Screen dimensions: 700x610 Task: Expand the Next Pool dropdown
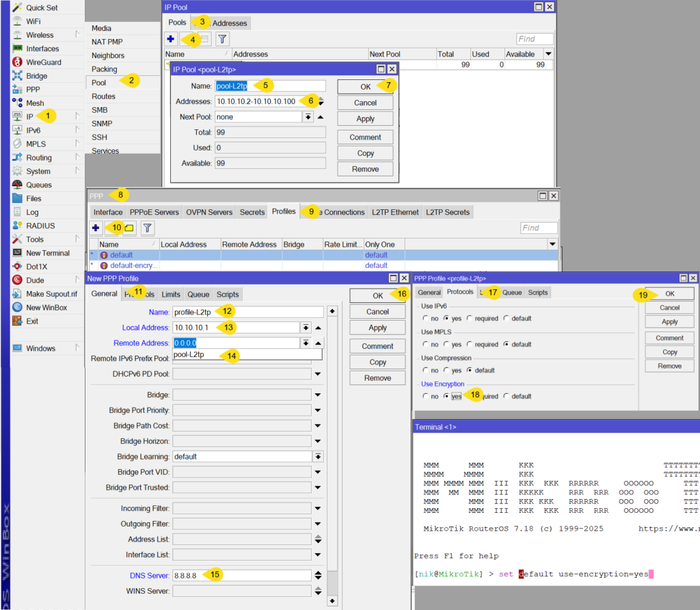coord(308,117)
